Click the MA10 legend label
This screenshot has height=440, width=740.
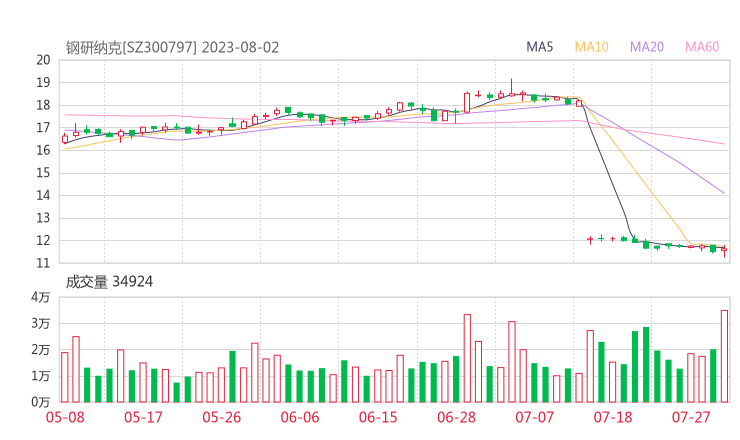click(591, 47)
